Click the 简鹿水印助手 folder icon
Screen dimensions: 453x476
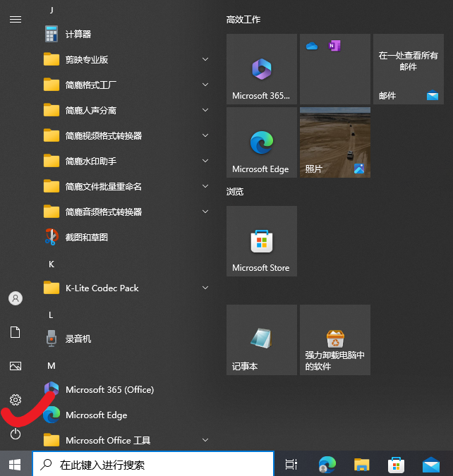pyautogui.click(x=52, y=161)
